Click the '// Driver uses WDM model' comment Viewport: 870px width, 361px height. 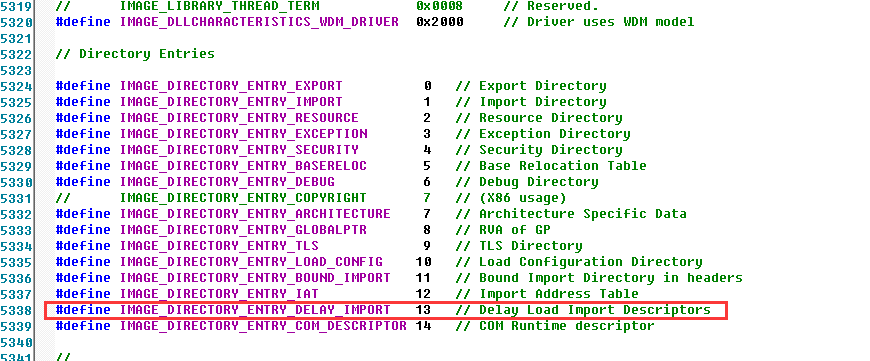tap(599, 23)
